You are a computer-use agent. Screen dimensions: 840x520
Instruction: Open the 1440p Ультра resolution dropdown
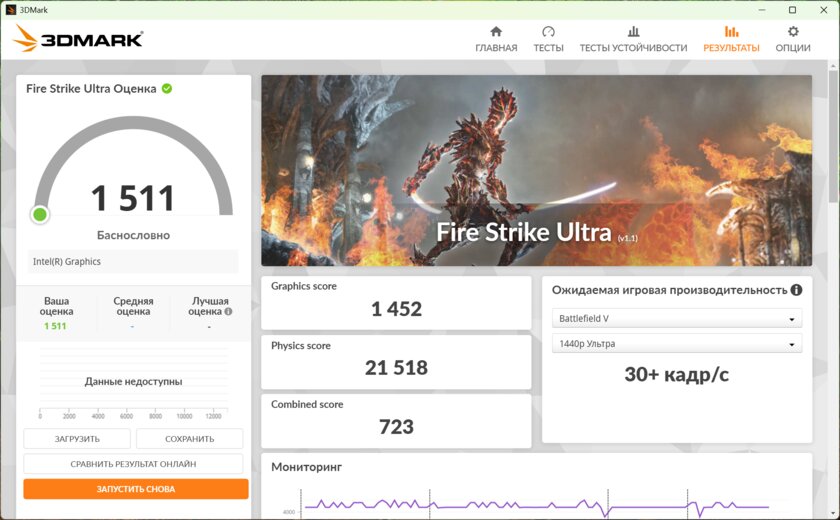pyautogui.click(x=677, y=344)
